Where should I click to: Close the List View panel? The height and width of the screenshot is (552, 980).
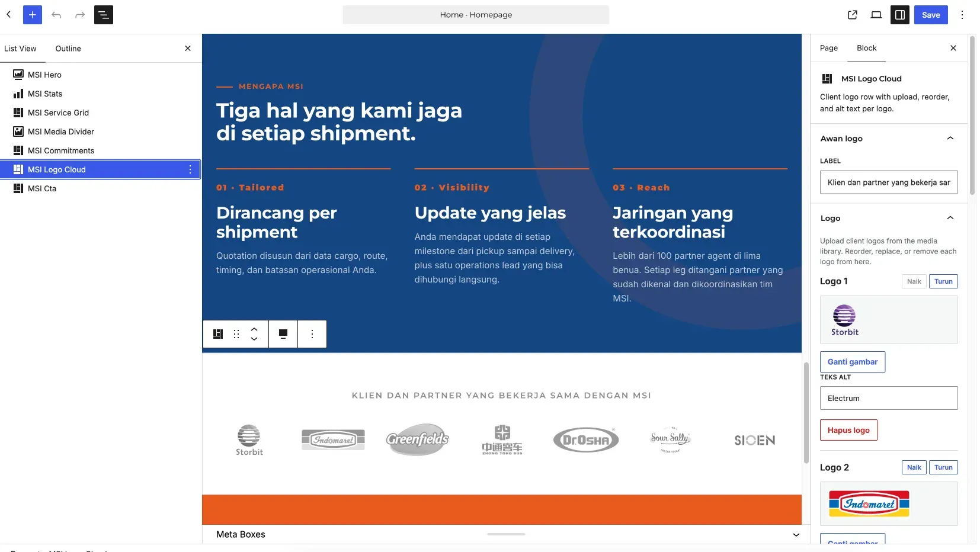pyautogui.click(x=188, y=49)
